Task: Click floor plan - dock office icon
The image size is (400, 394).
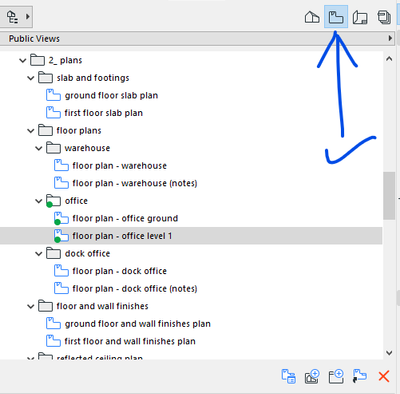Action: pos(61,271)
